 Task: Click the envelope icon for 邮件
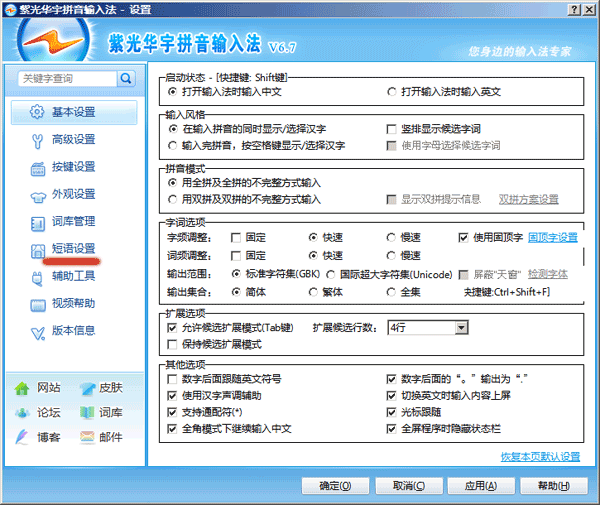tap(87, 437)
